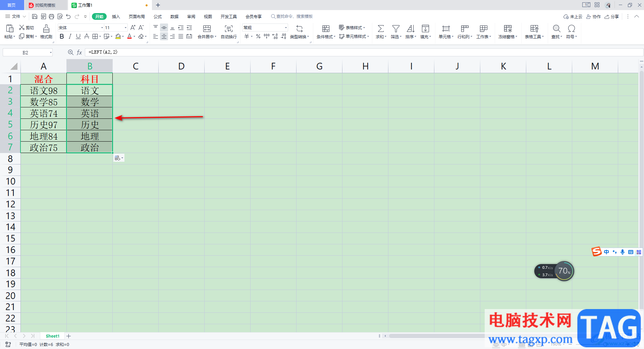Click the Conditional Formatting icon
The image size is (644, 349).
point(326,29)
